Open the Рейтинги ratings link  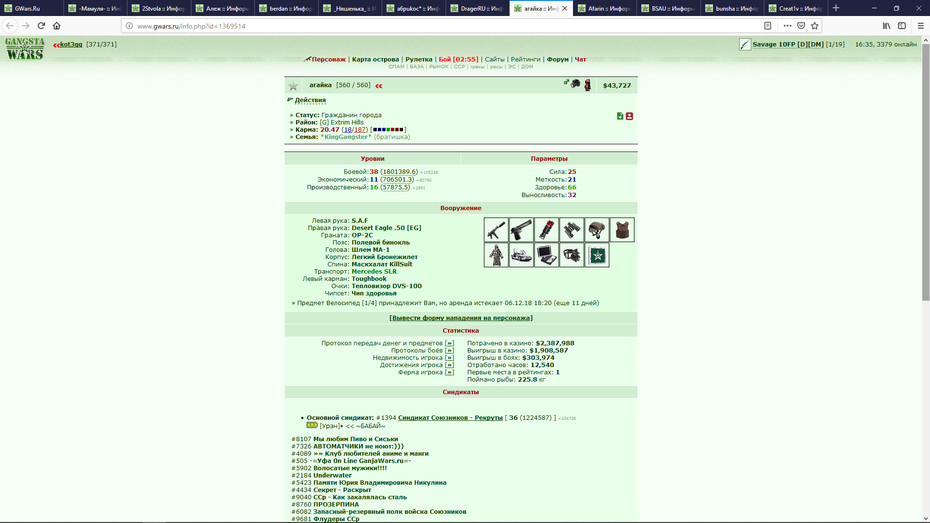(x=525, y=59)
